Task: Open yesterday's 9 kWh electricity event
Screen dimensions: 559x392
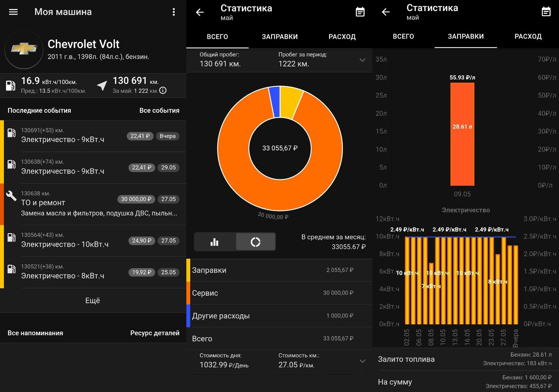Action: coord(95,136)
